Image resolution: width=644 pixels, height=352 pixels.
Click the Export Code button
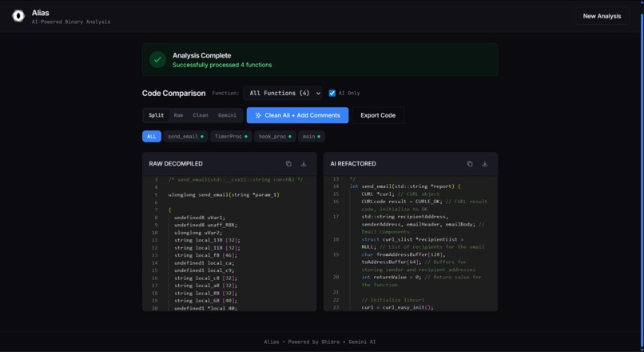click(378, 115)
